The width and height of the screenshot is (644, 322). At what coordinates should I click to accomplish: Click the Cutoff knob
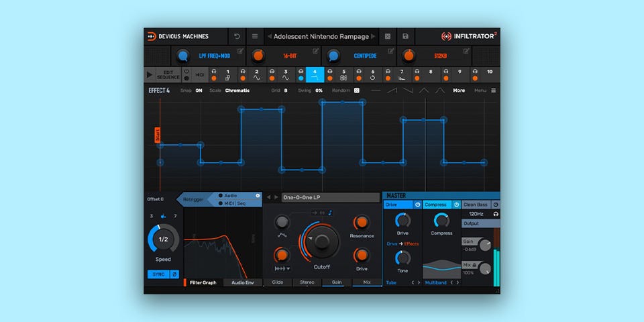pyautogui.click(x=322, y=241)
